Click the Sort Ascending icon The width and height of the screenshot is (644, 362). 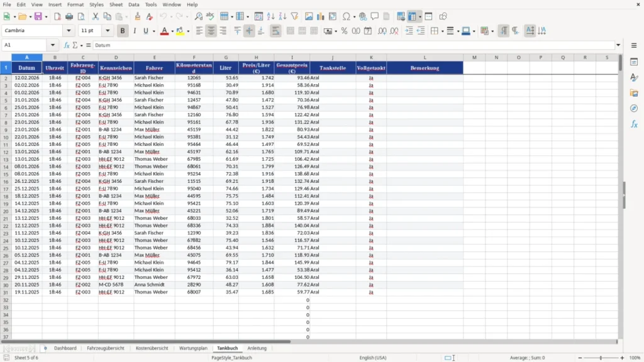(x=270, y=16)
